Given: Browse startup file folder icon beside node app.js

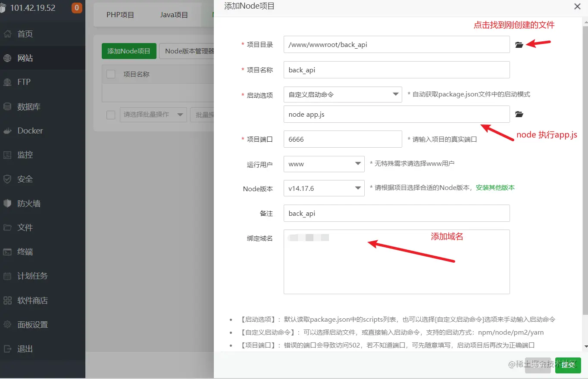Looking at the screenshot, I should click(x=519, y=114).
